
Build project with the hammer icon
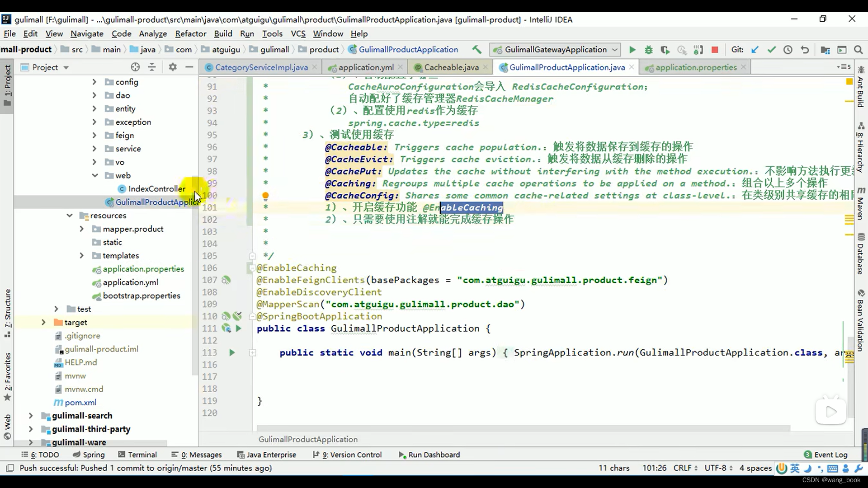476,50
